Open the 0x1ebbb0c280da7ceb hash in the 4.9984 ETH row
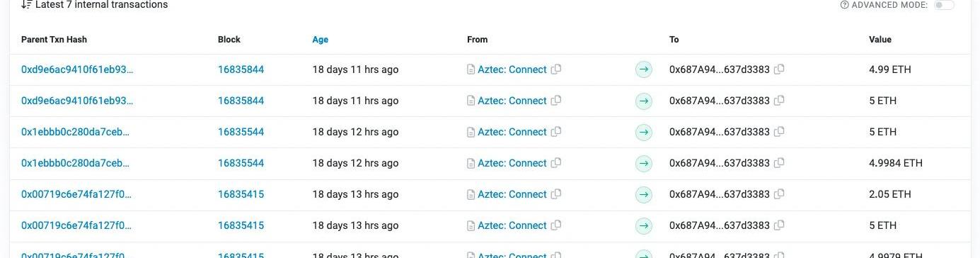 pos(76,163)
